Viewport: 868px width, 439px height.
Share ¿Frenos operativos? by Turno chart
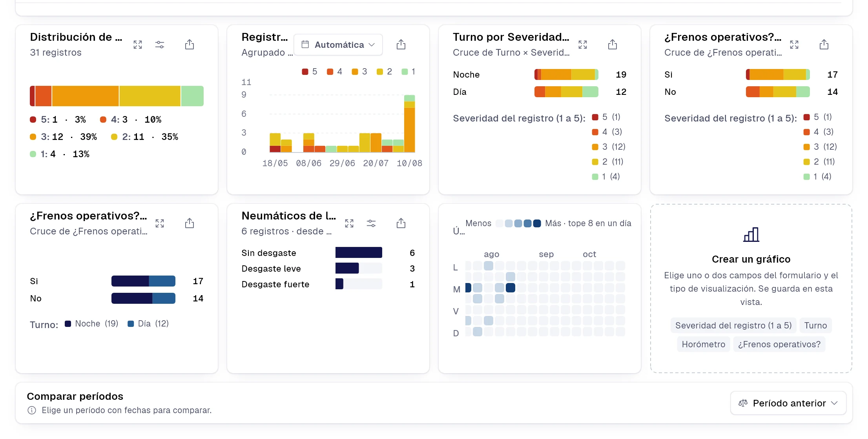pos(190,223)
